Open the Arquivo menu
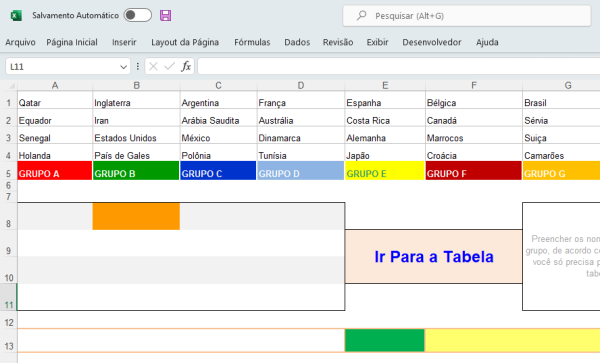Screen dimensions: 600x363 click(x=20, y=42)
